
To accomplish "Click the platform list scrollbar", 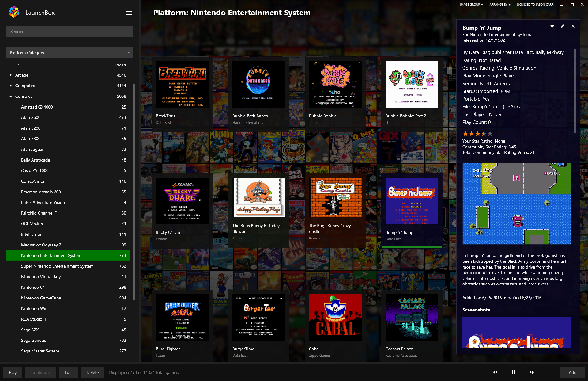I will point(134,192).
